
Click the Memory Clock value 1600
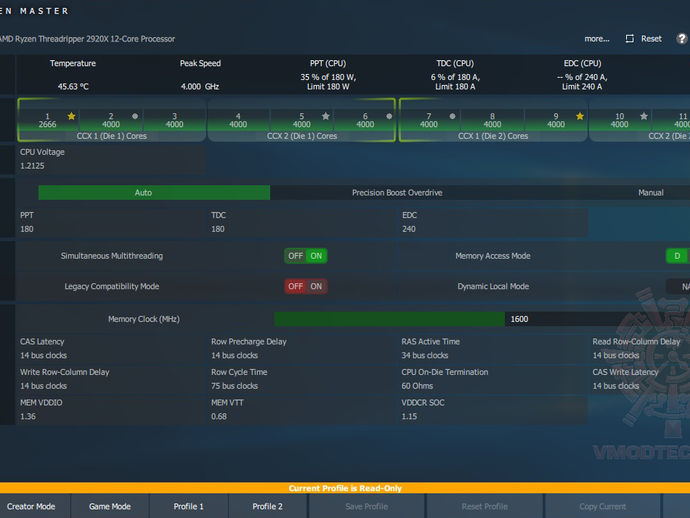(519, 319)
